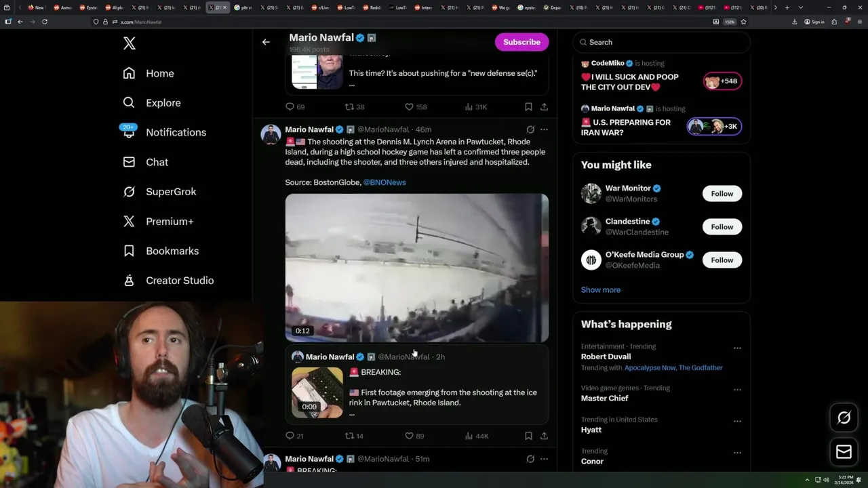
Task: Reload the page in the browser
Action: click(x=45, y=22)
